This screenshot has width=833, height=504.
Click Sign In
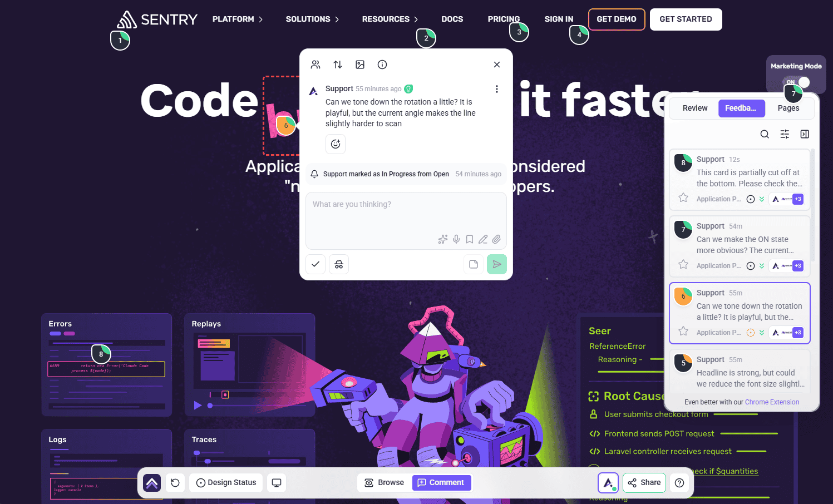point(559,19)
